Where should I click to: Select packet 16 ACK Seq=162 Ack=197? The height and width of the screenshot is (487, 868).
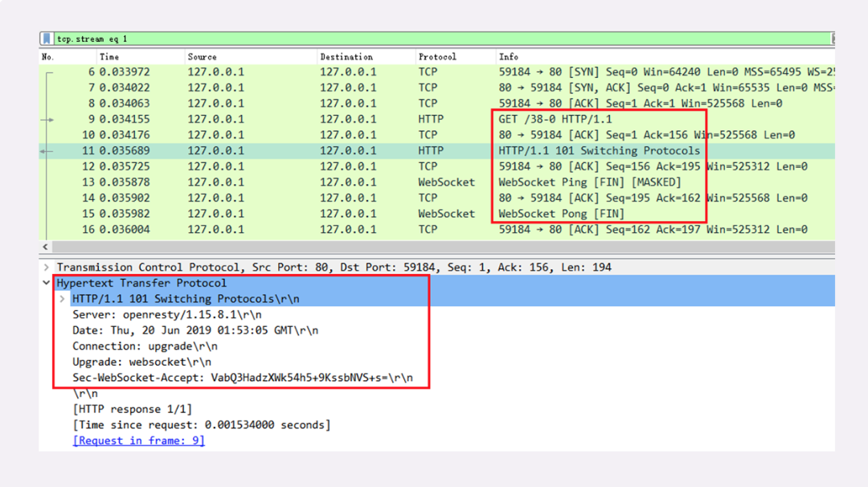click(x=436, y=230)
